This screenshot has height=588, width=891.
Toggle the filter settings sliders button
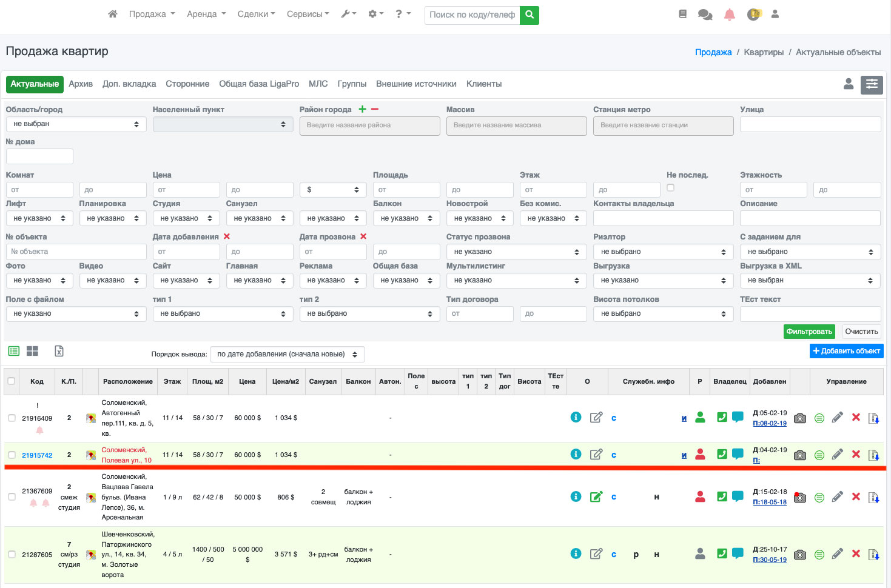tap(872, 84)
